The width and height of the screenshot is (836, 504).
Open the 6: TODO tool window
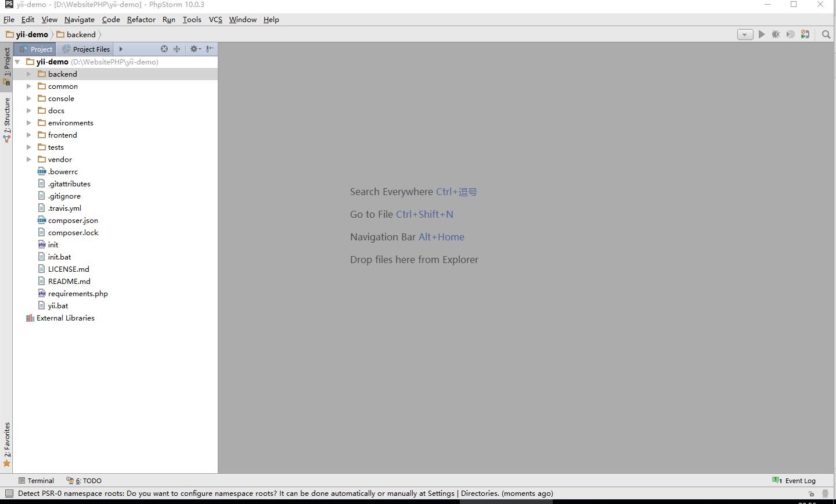point(84,481)
